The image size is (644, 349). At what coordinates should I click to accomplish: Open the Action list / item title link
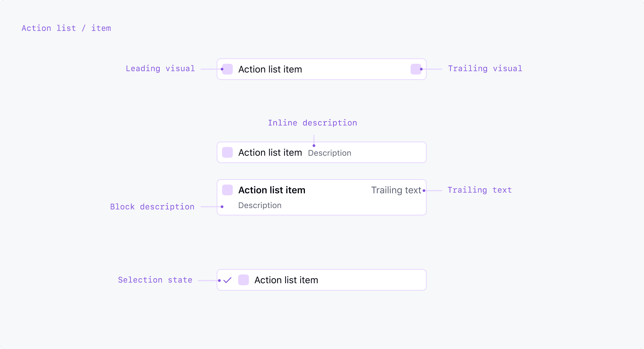point(66,28)
